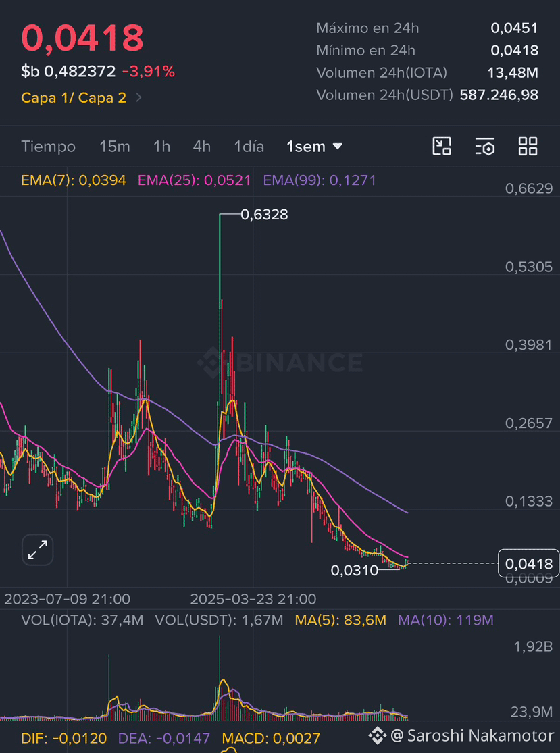Tap the 0,5305 price axis label

[x=529, y=267]
